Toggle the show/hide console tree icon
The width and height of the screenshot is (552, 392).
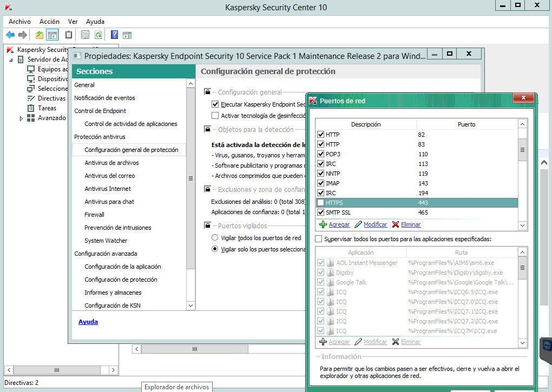(52, 35)
